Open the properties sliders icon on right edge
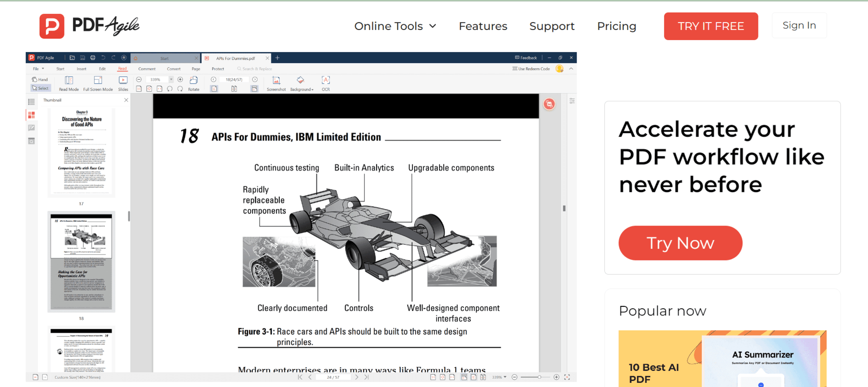This screenshot has width=868, height=387. (x=572, y=101)
